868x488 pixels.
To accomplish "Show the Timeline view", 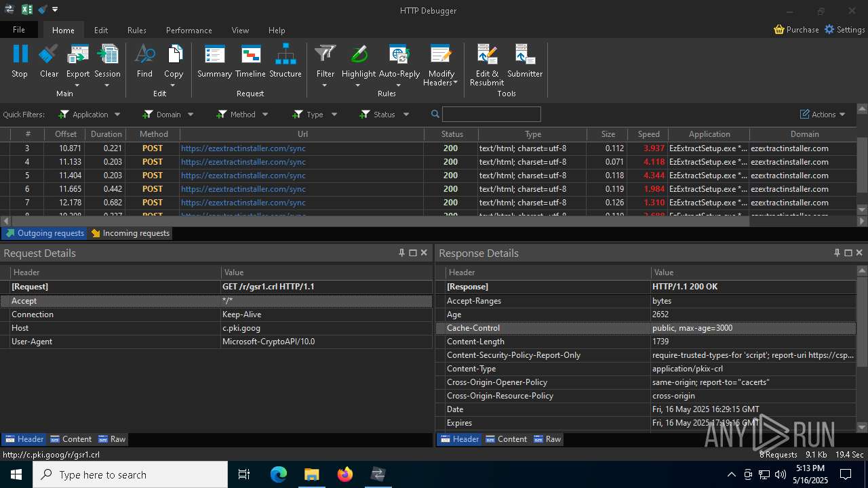I will (x=250, y=61).
